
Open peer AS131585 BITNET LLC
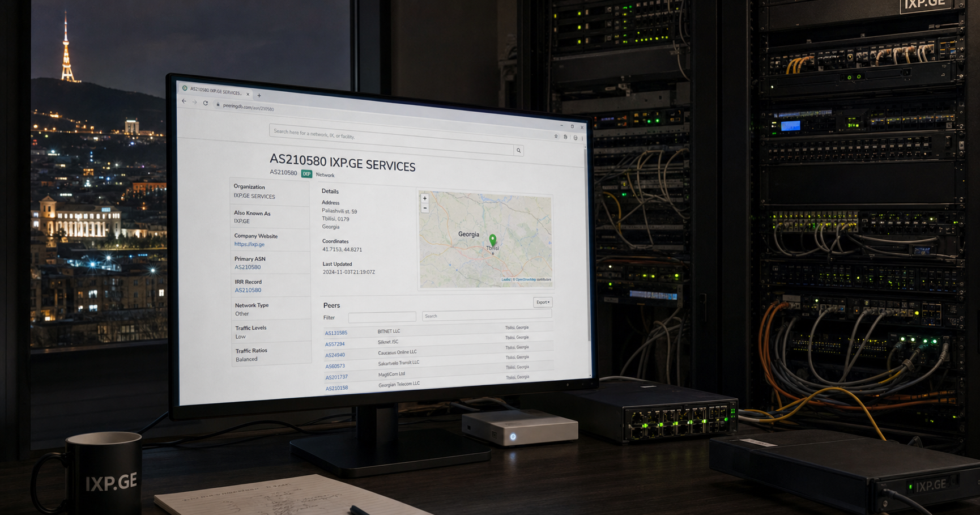336,333
